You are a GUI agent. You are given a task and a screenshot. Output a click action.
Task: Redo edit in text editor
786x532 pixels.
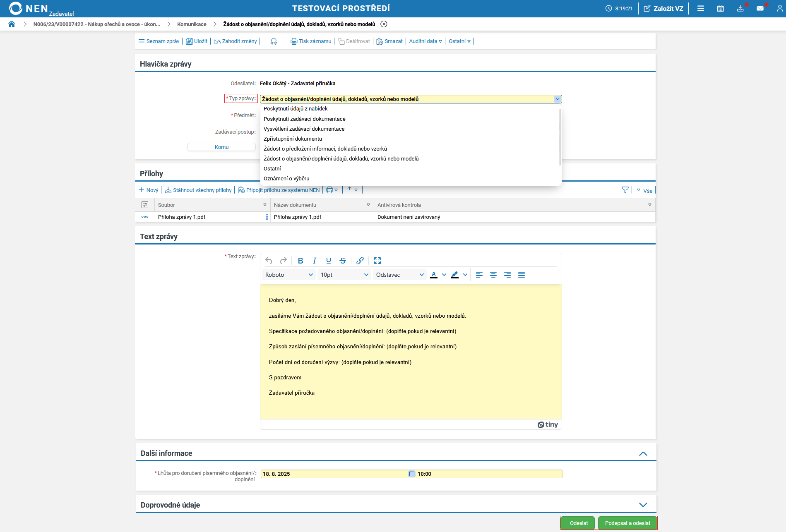(x=284, y=261)
